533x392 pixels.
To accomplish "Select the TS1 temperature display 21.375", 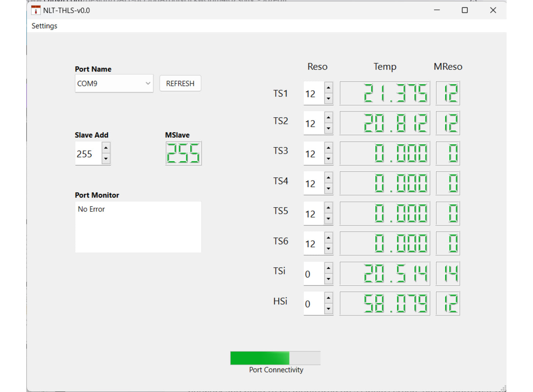I will tap(384, 93).
